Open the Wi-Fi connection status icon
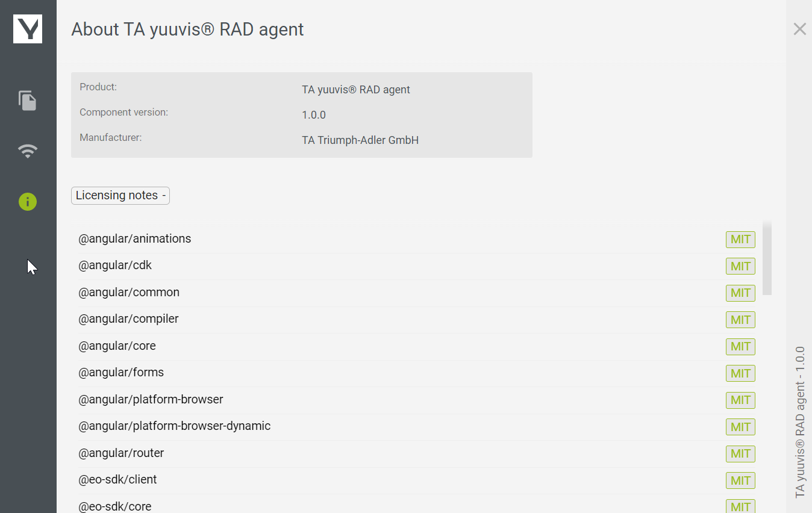Viewport: 812px width, 513px height. [x=28, y=151]
